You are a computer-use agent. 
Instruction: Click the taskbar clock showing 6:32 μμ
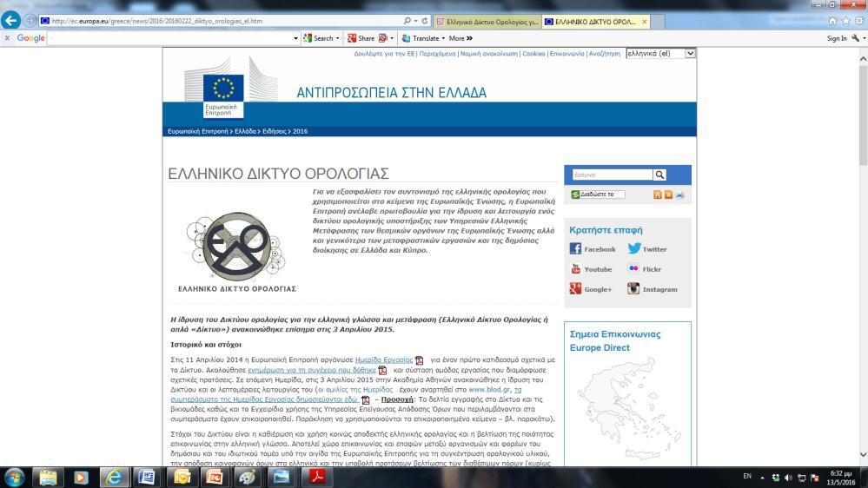[x=841, y=478]
